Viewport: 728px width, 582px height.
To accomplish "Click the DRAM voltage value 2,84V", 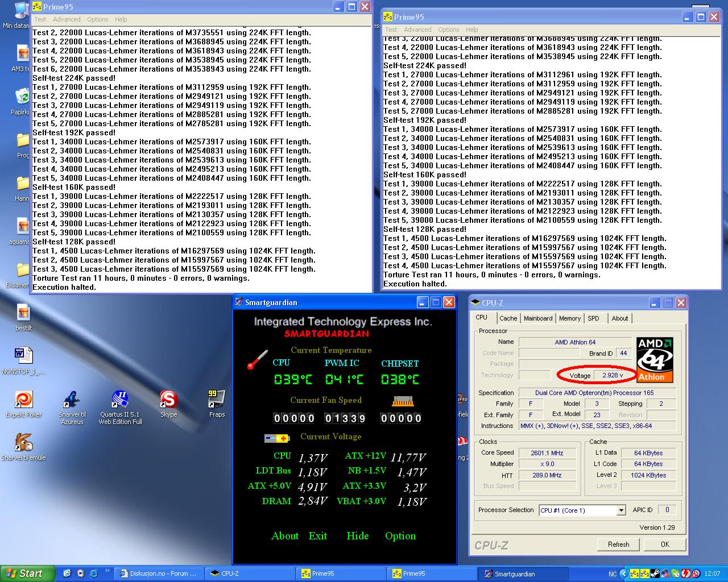I will (313, 501).
